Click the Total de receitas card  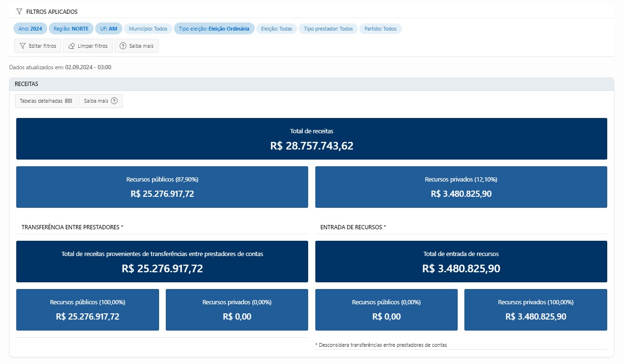tap(311, 139)
